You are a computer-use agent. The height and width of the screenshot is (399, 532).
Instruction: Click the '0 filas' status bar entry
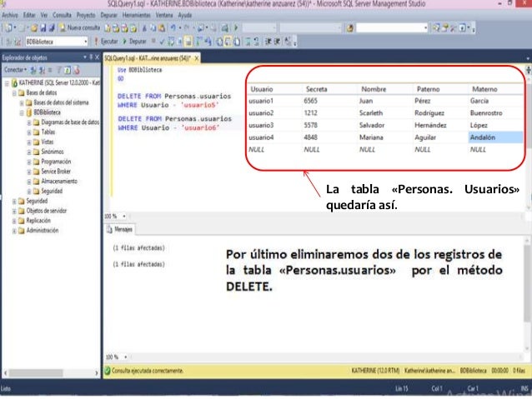pos(519,371)
